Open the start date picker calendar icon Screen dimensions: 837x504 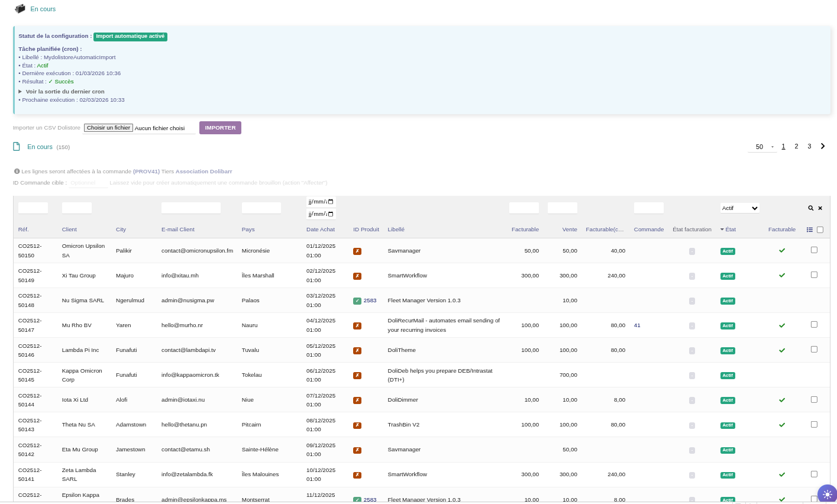coord(331,202)
